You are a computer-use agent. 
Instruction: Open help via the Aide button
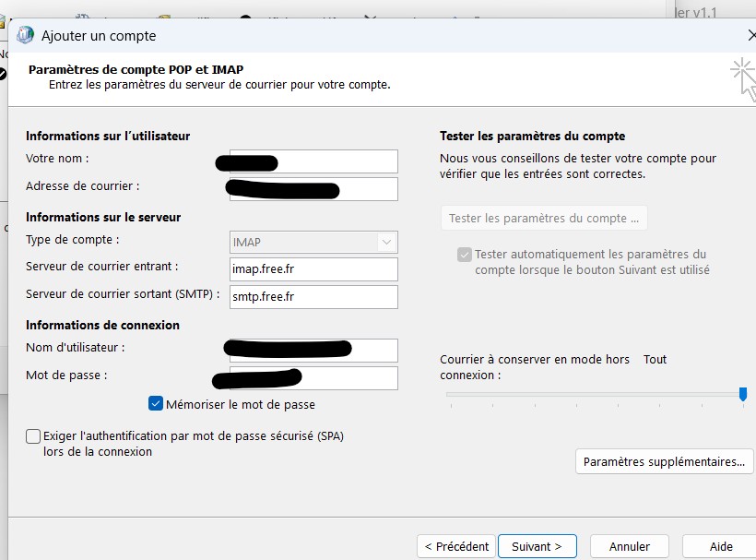click(720, 546)
